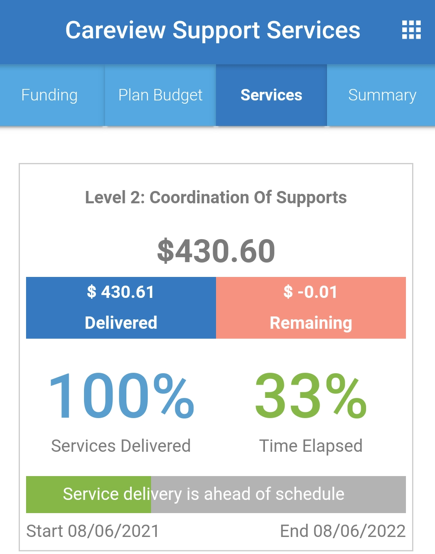Select the $ -0.01 Remaining box
Viewport: 435px width, 554px height.
[x=311, y=308]
